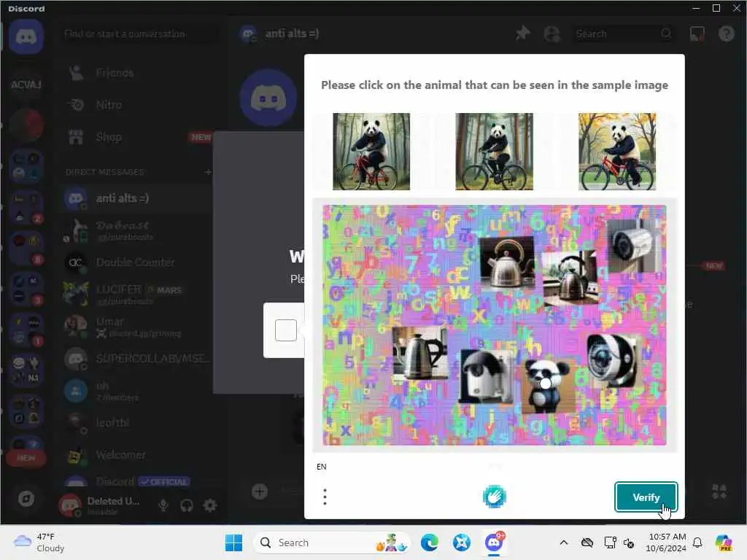This screenshot has height=560, width=747.
Task: Mute microphone in user panel
Action: [x=163, y=505]
